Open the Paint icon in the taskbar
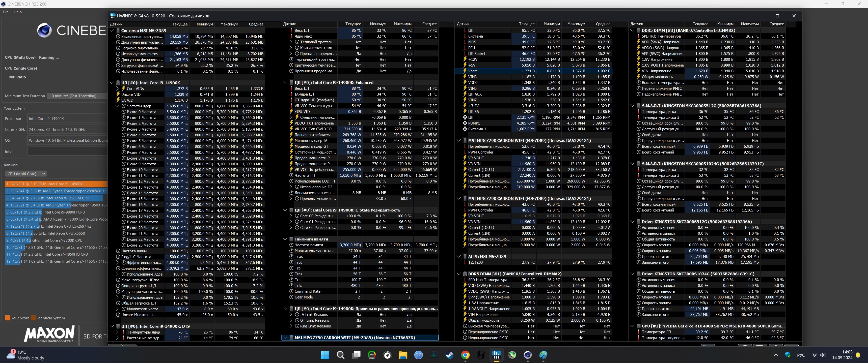This screenshot has height=363, width=868. (543, 355)
